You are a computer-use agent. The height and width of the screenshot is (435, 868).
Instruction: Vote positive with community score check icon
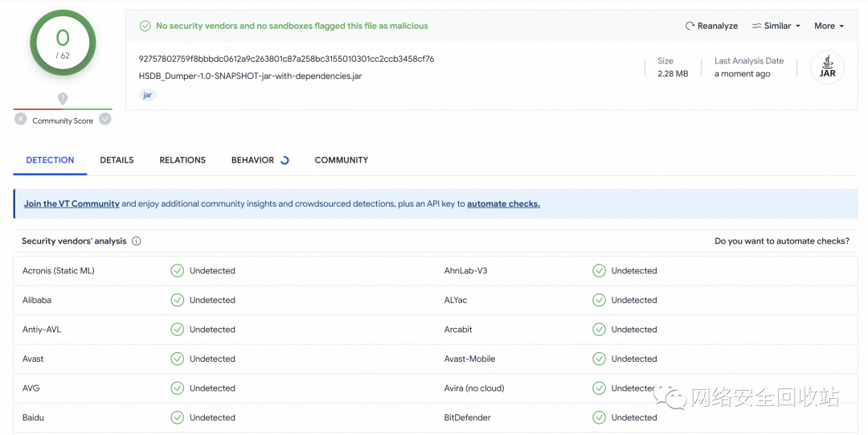[105, 118]
